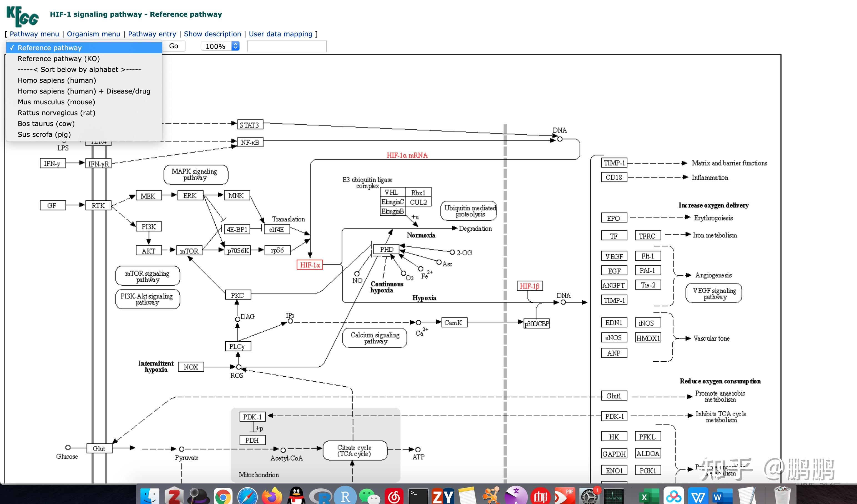This screenshot has width=857, height=504.
Task: Select Reference pathway (KO) option
Action: click(59, 59)
